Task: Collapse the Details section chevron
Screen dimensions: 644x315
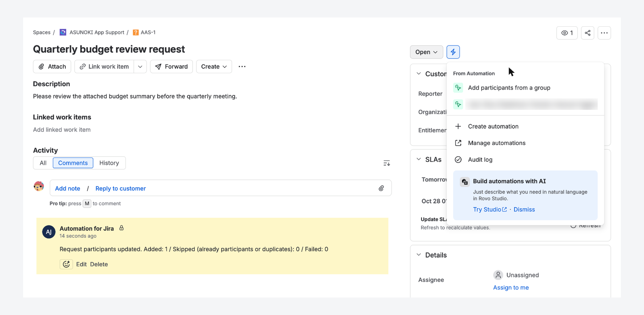Action: point(419,255)
